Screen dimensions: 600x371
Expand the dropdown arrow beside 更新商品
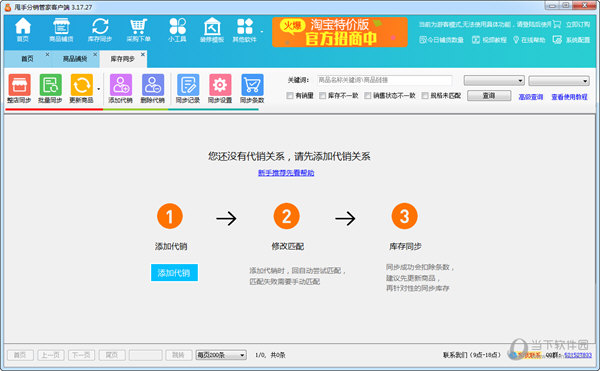pyautogui.click(x=99, y=89)
